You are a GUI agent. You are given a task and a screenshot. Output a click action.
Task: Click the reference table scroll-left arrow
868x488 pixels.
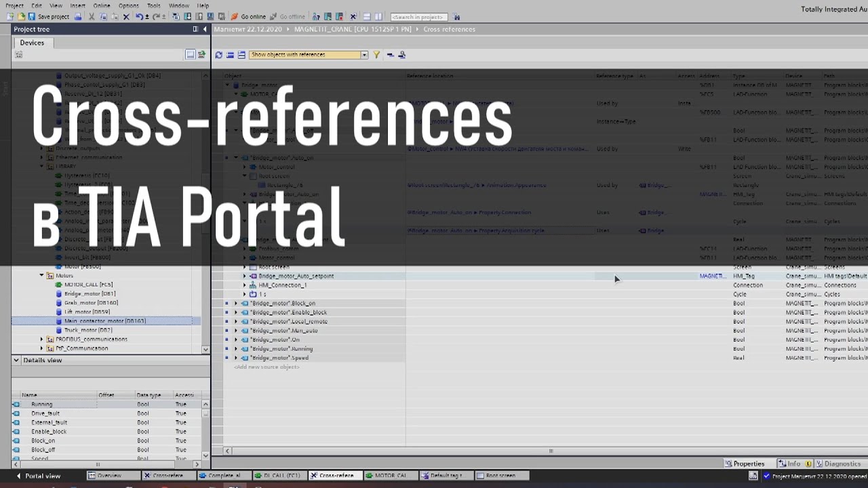click(227, 451)
